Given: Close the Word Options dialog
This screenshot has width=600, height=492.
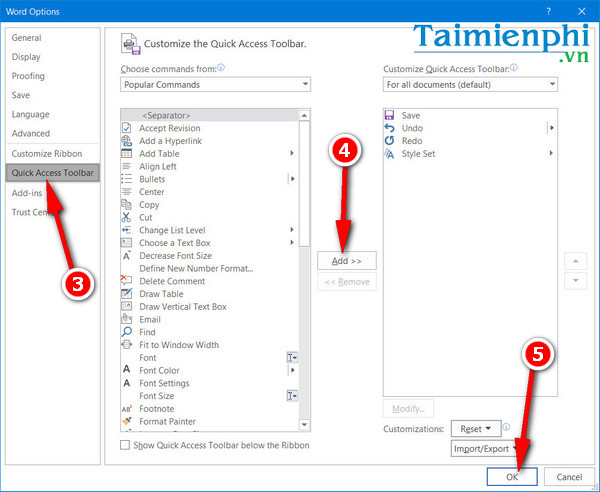Looking at the screenshot, I should pyautogui.click(x=582, y=11).
